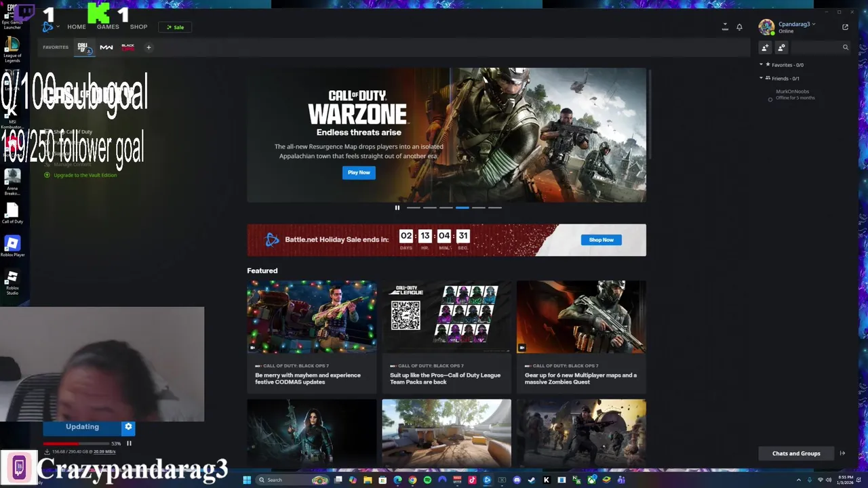Screen dimensions: 868x488
Task: Click 'Gear up for 6 new Multiplayer maps' title
Action: (x=580, y=378)
